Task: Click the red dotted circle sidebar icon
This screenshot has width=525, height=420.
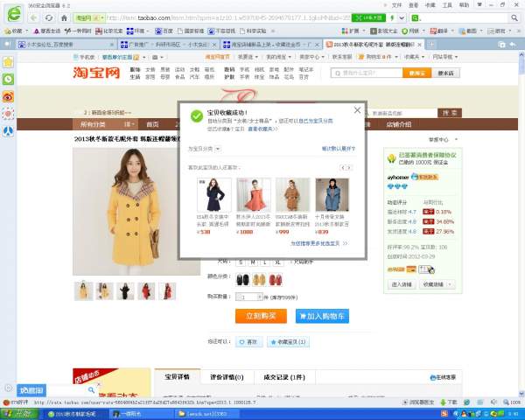Action: 8,114
